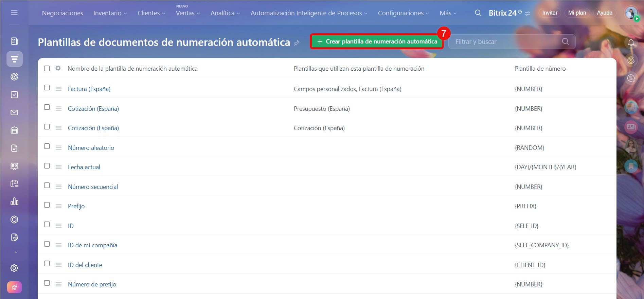
Task: Open the Fecha actual template link
Action: pos(84,167)
